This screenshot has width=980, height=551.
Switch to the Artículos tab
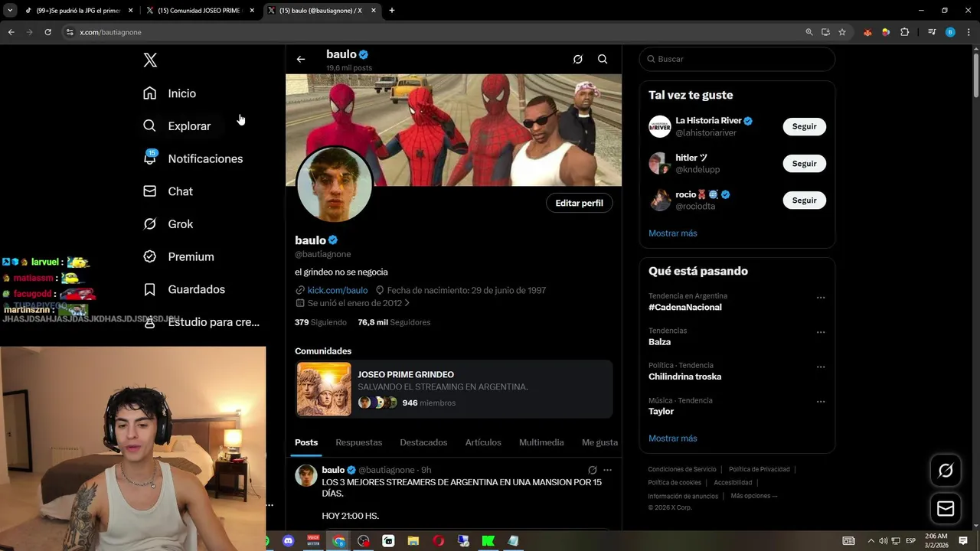[x=483, y=442]
